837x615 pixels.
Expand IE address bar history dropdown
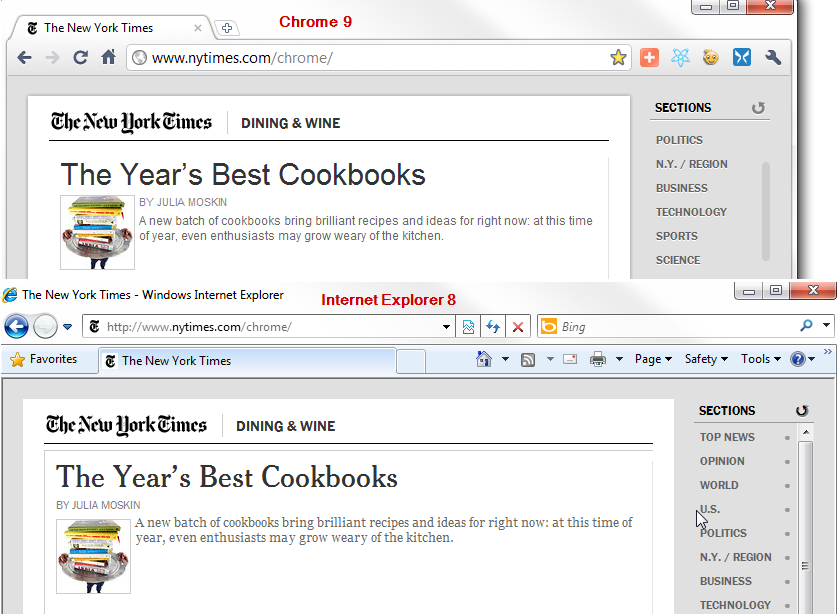click(x=446, y=327)
